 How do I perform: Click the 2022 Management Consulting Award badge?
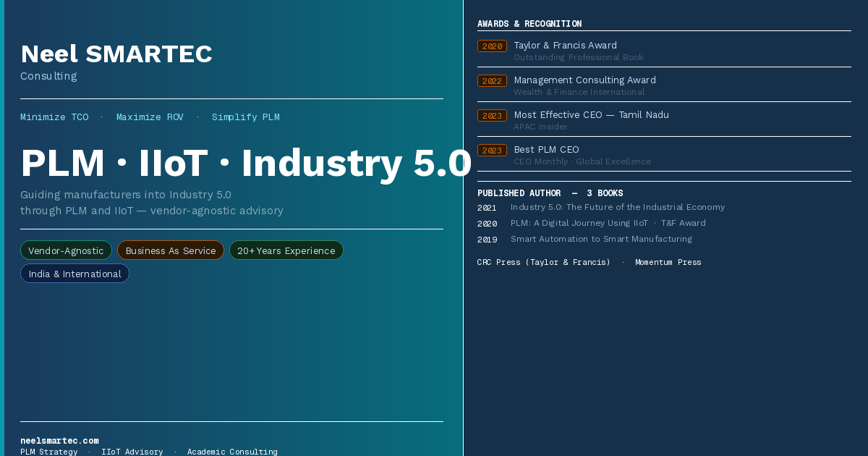point(492,80)
